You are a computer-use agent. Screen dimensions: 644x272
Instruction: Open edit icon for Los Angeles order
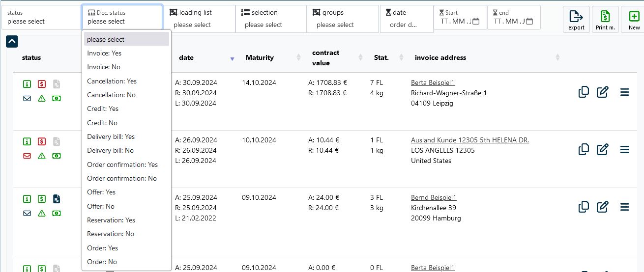[602, 149]
